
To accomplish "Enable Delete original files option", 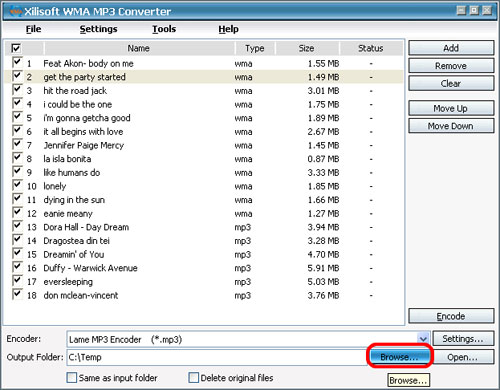I will pos(193,378).
